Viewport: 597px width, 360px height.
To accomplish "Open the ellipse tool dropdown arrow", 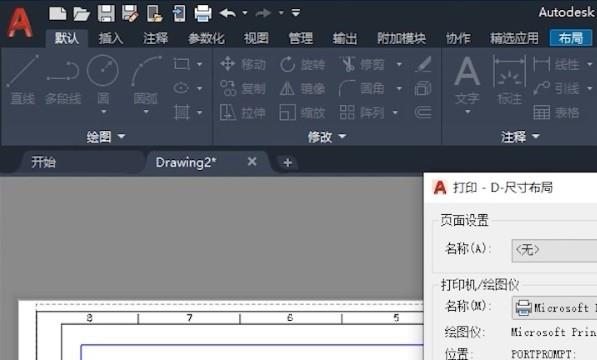I will coord(200,89).
